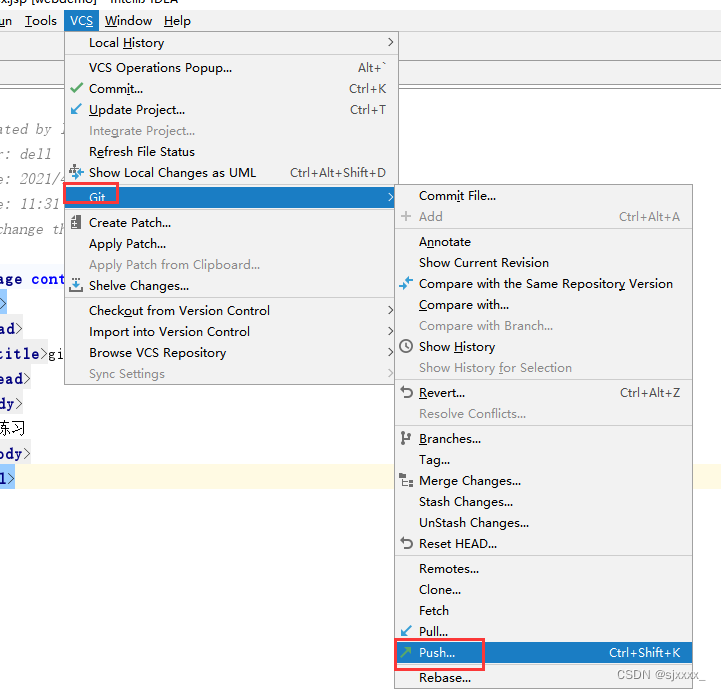Click the blue Pull arrow icon
This screenshot has width=721, height=691.
(x=406, y=631)
